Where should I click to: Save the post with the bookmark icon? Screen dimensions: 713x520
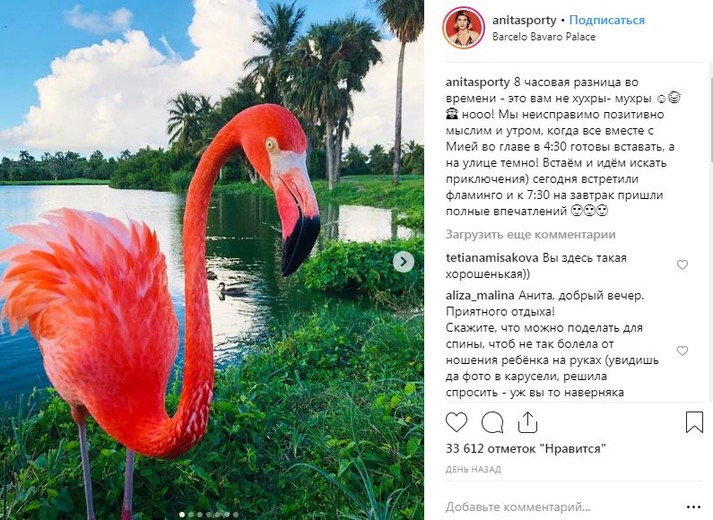pyautogui.click(x=694, y=422)
